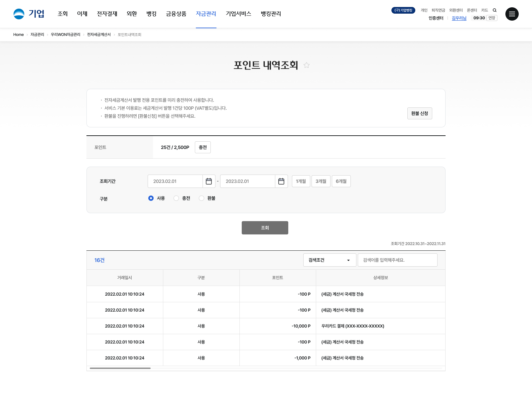Set period to 3개월
The height and width of the screenshot is (411, 532).
[x=321, y=181]
